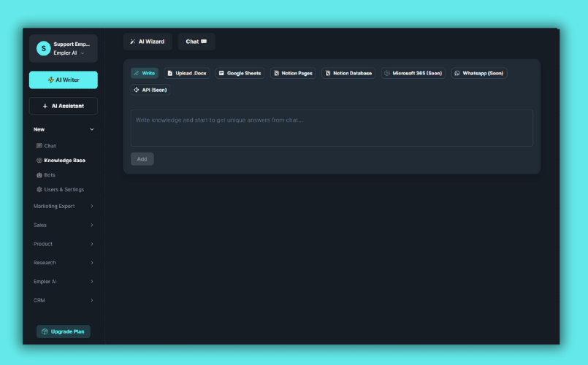Click the Upgrade Plan box icon
588x365 pixels.
[45, 331]
